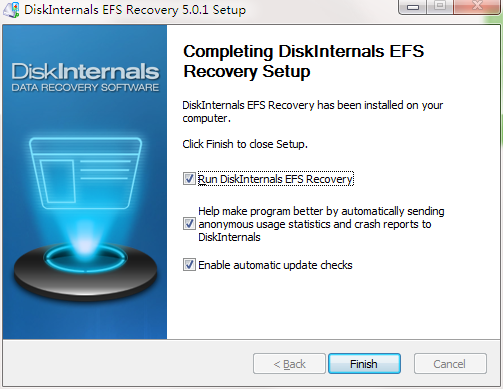
Task: Click the Cancel button
Action: 450,364
